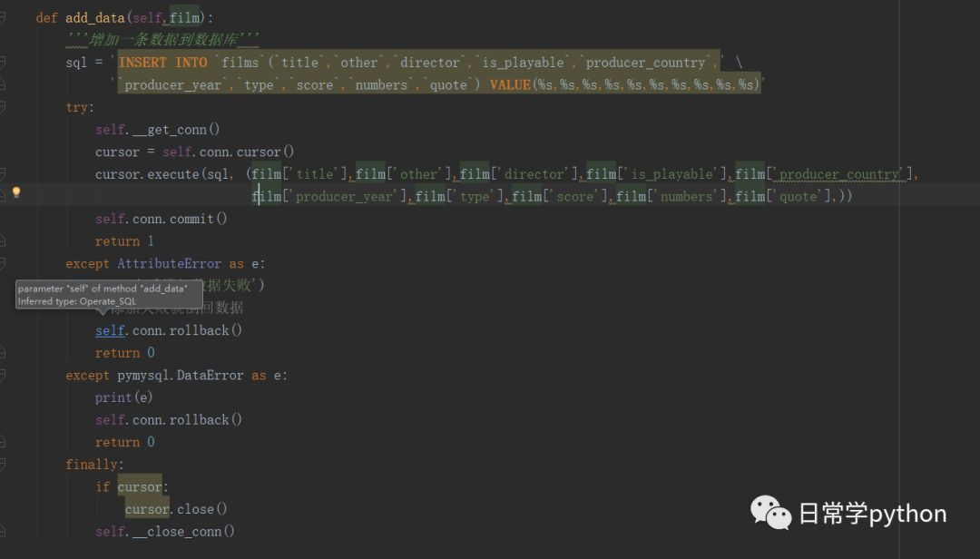The width and height of the screenshot is (980, 559).
Task: Click the try: keyword
Action: [80, 108]
